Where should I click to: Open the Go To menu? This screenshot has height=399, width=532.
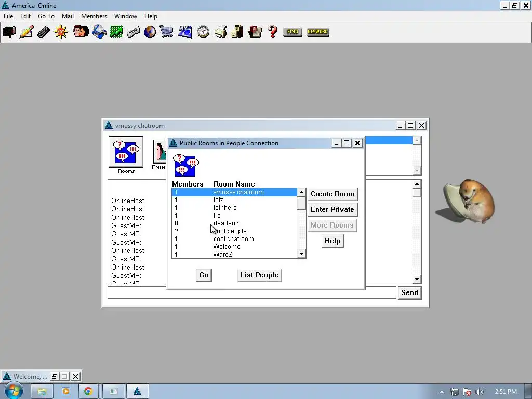(x=46, y=16)
